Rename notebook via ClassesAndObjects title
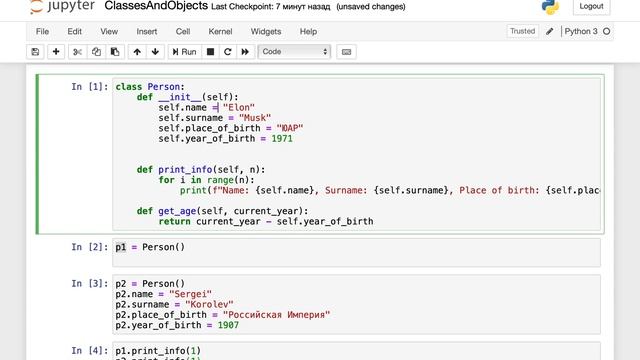 (156, 6)
